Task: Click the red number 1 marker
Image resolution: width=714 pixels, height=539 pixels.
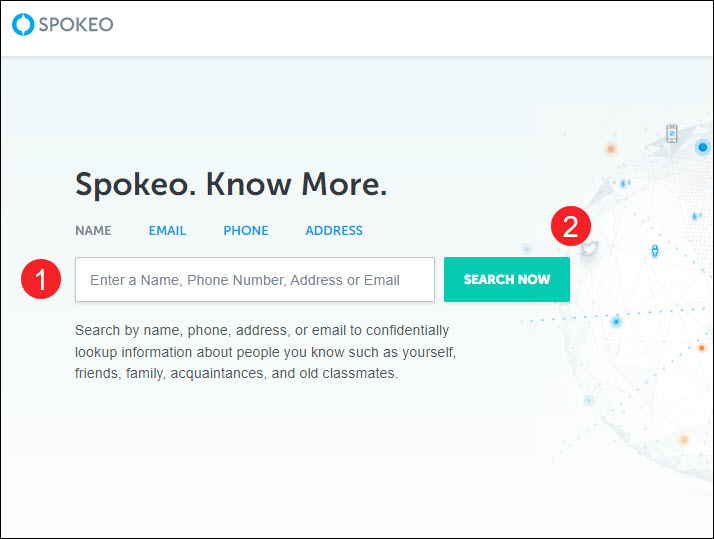Action: coord(41,279)
